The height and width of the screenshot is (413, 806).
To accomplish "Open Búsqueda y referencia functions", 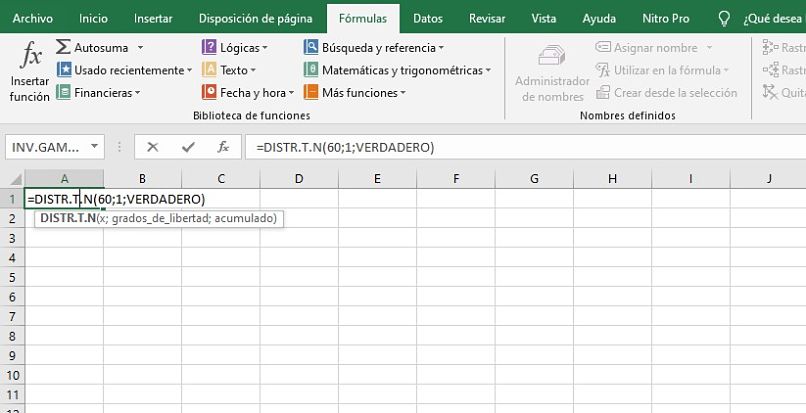I will click(x=374, y=47).
